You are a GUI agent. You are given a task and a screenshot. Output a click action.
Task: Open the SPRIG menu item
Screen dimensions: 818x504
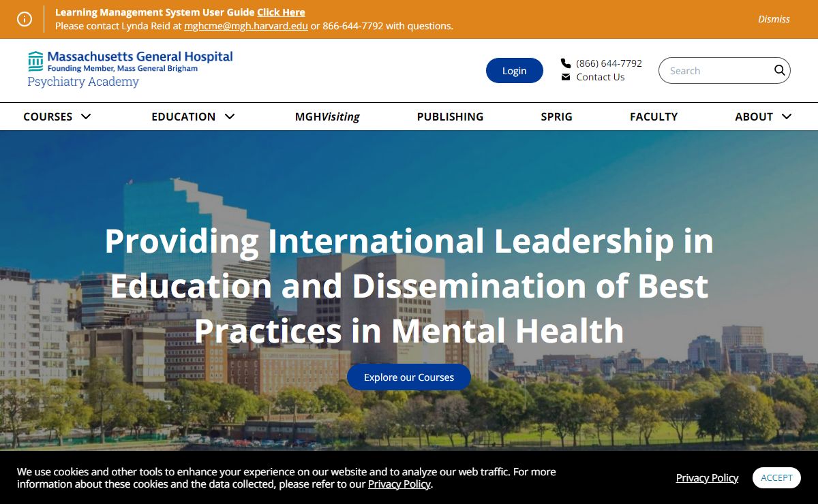click(557, 116)
